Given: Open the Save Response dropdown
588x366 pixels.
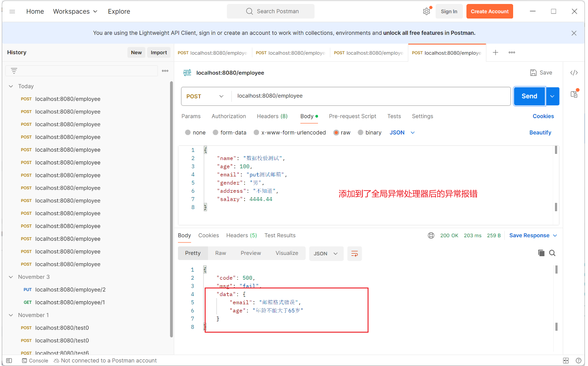Looking at the screenshot, I should coord(533,235).
